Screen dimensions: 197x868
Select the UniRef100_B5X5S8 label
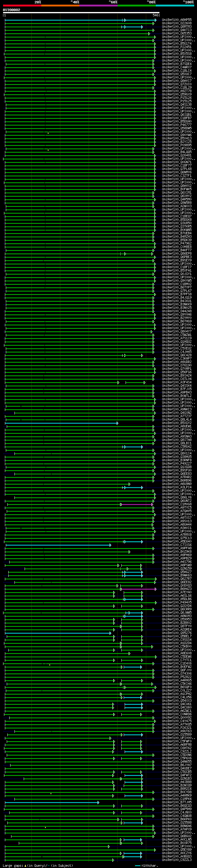coord(177,54)
